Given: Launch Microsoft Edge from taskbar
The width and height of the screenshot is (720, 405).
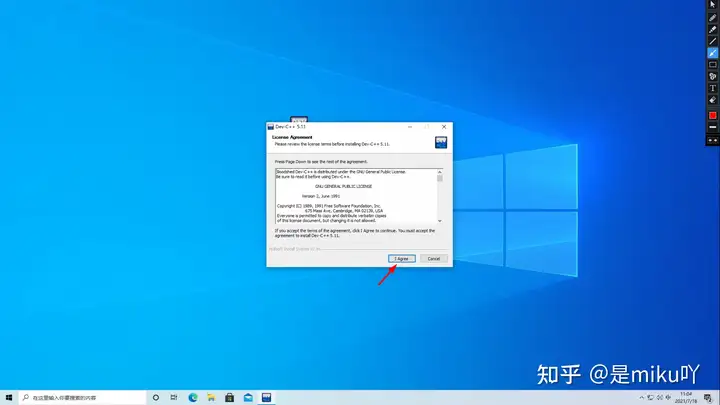Looking at the screenshot, I should pos(193,397).
